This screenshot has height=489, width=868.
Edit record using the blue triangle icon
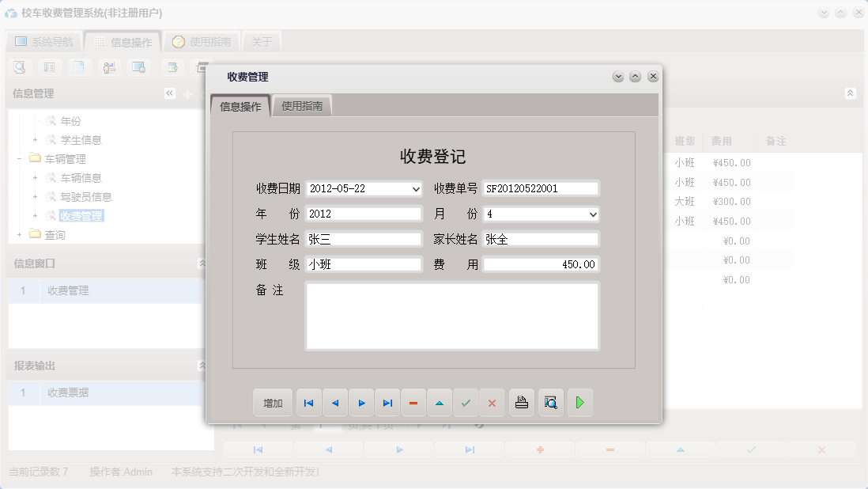pyautogui.click(x=440, y=403)
